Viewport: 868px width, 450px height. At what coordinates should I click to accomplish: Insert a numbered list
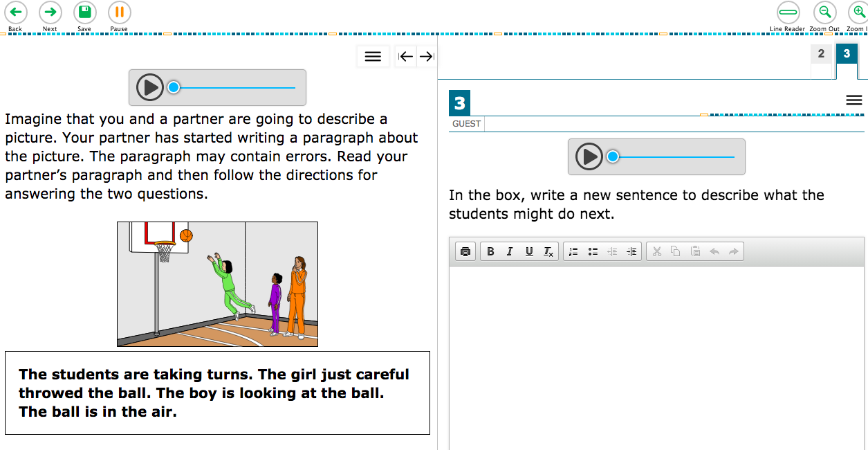(573, 251)
